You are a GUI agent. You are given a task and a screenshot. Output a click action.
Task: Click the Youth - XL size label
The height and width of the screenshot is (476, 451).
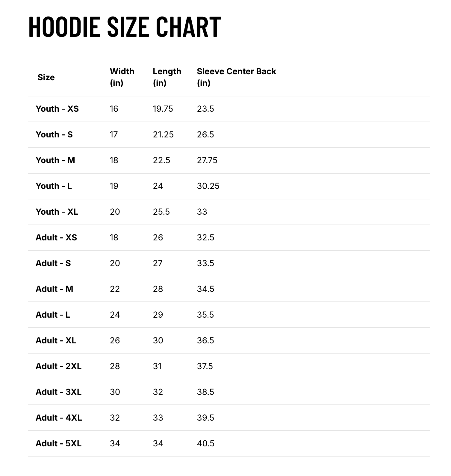click(57, 212)
